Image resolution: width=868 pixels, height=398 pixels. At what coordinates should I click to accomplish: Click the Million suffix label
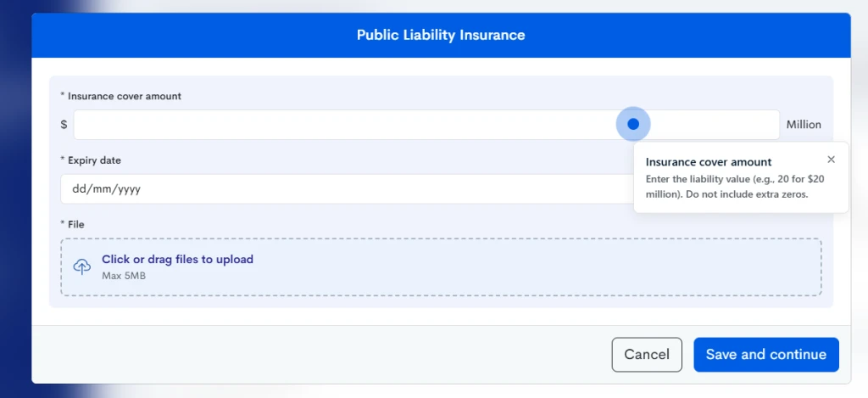click(x=804, y=125)
